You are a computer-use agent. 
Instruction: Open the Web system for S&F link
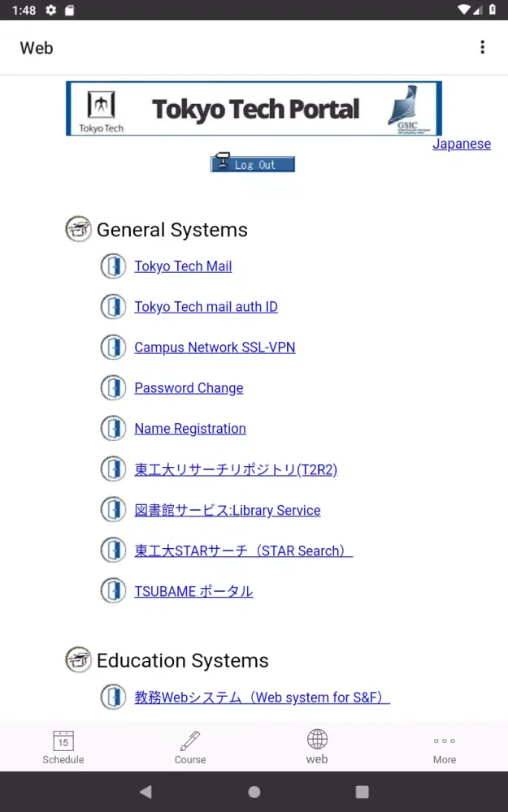262,698
